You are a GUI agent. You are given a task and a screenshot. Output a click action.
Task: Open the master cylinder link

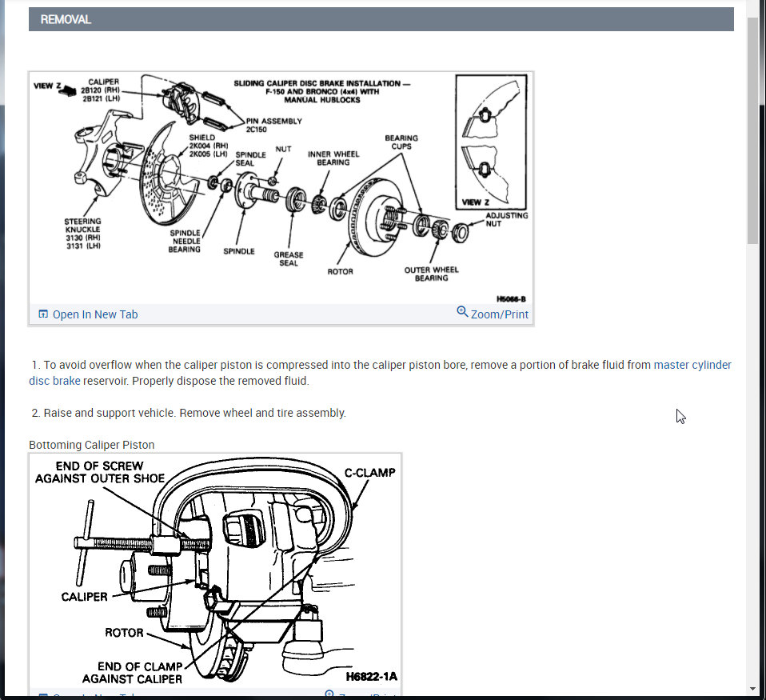[692, 365]
